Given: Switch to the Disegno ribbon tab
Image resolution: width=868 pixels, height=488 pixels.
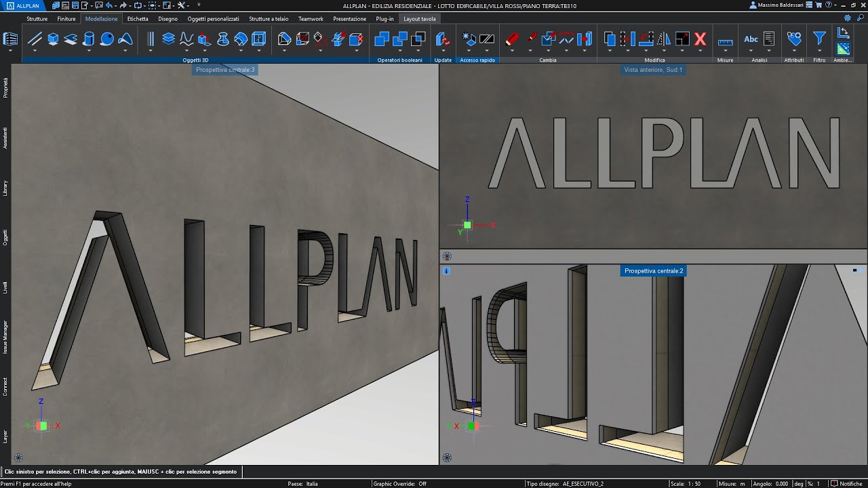Looking at the screenshot, I should 168,19.
